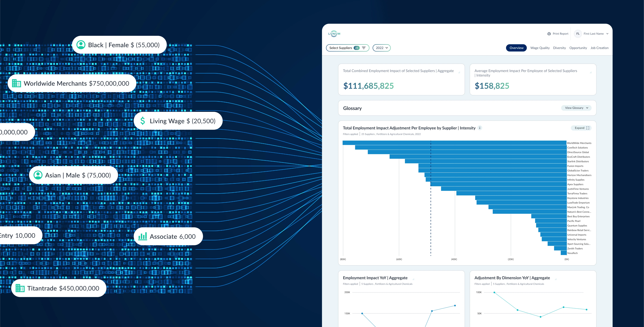Screen dimensions: 644x327
Task: Click the bar chart icon beside Associate 6,000
Action: tap(142, 236)
